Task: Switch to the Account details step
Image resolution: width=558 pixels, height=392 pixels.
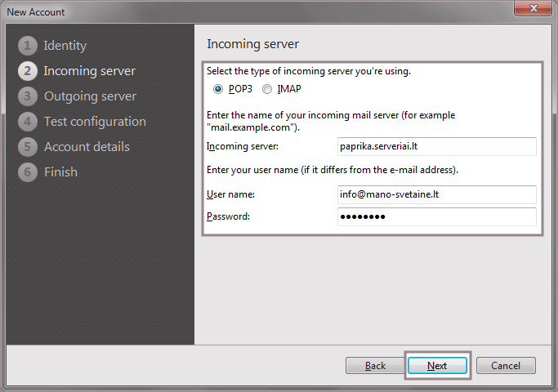Action: pos(87,147)
